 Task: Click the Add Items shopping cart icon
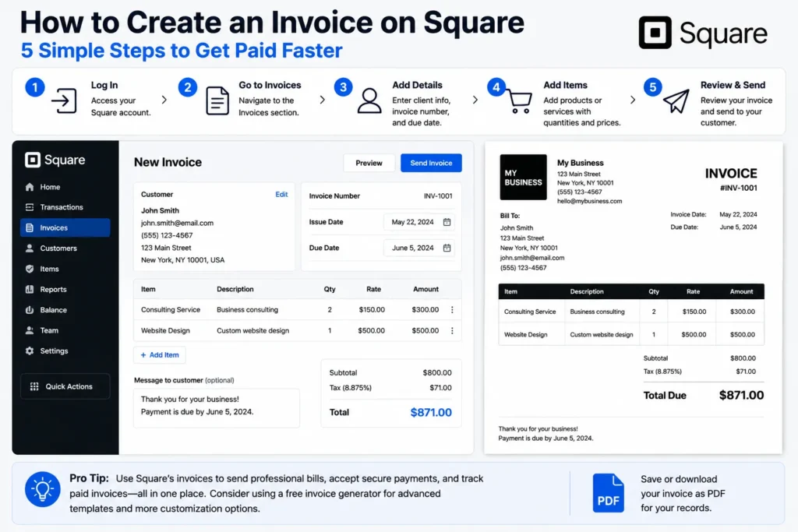(520, 101)
